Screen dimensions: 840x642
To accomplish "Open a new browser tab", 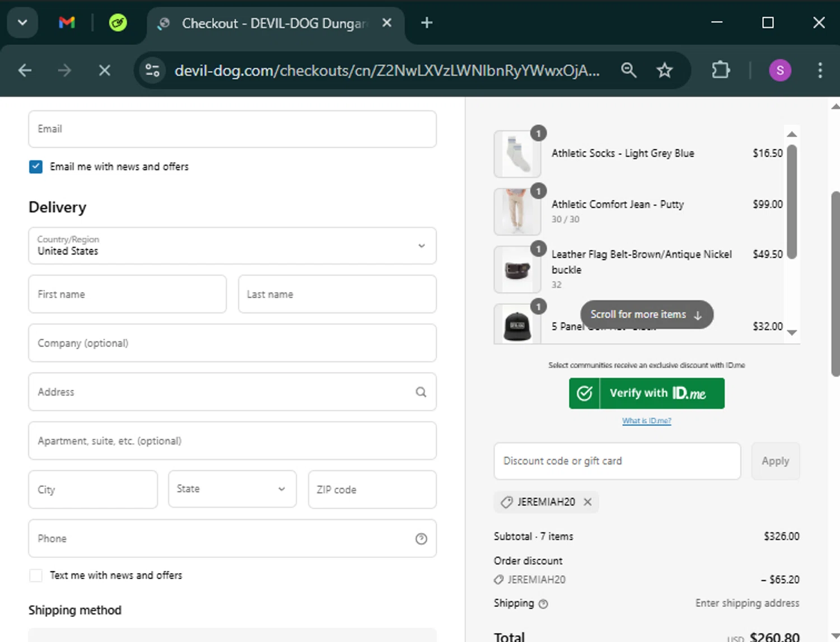I will tap(427, 22).
